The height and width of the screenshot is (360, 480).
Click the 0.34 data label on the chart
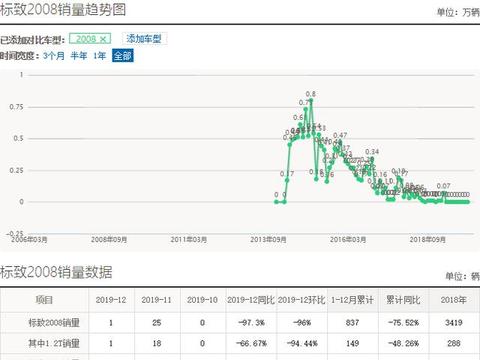pos(372,152)
